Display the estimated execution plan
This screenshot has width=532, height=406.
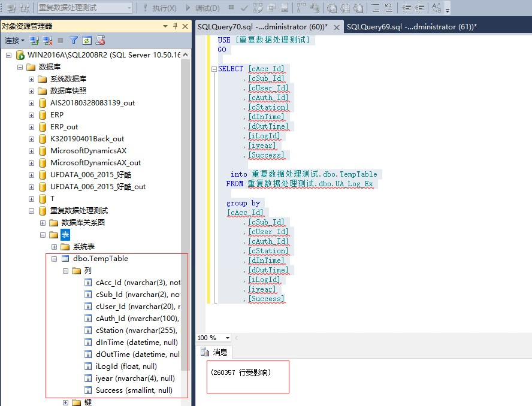tap(258, 7)
